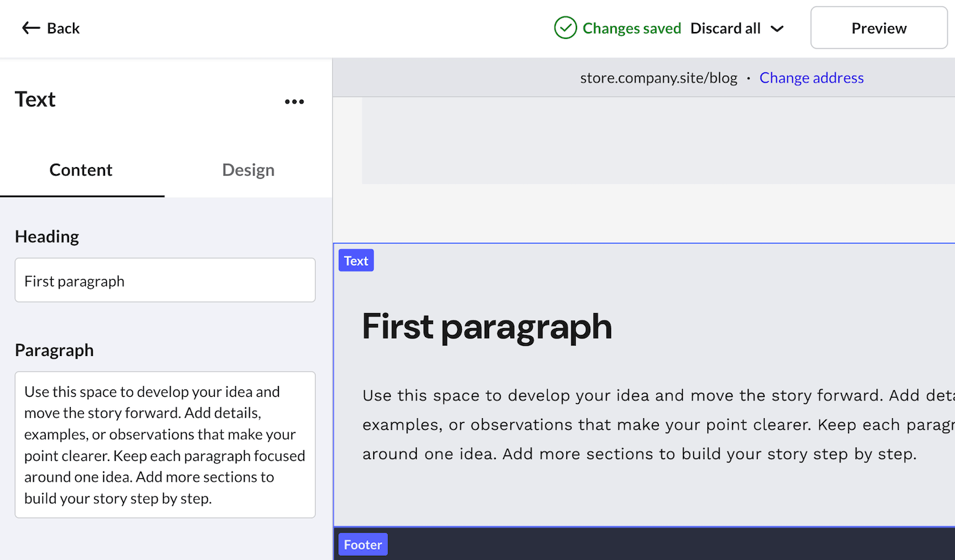Click the Change address link

coord(812,78)
